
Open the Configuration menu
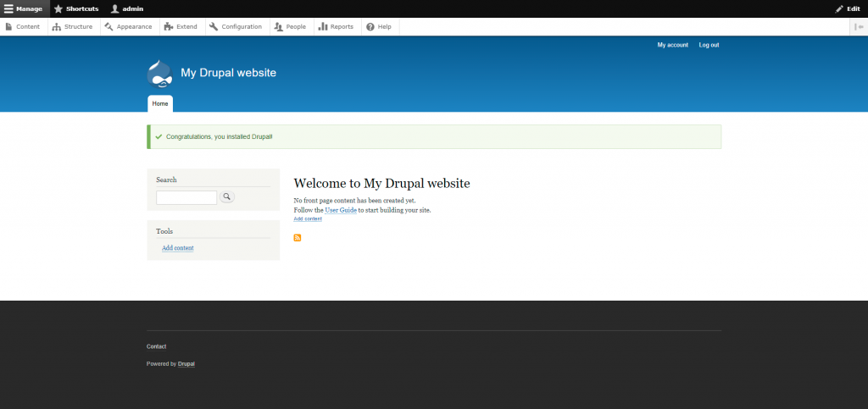[x=236, y=27]
